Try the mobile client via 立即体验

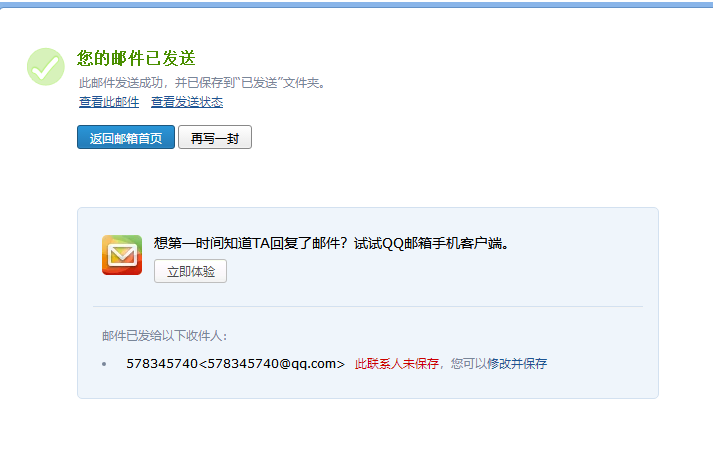[x=191, y=271]
